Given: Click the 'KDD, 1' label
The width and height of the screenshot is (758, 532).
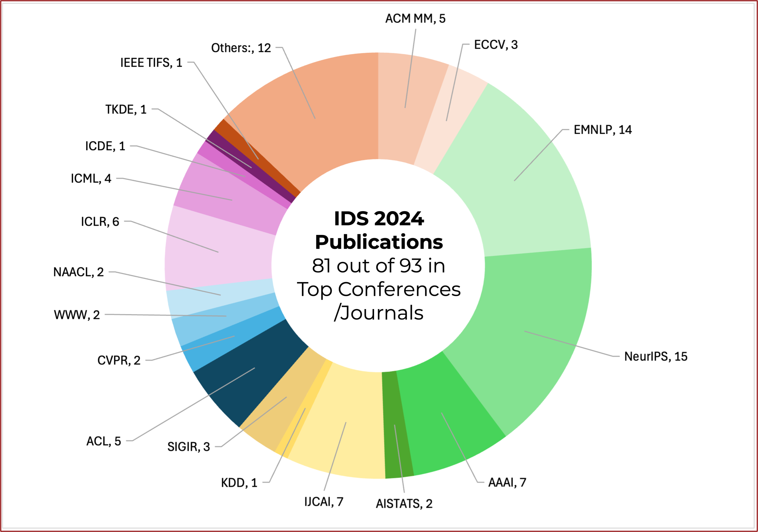Looking at the screenshot, I should click(x=239, y=483).
